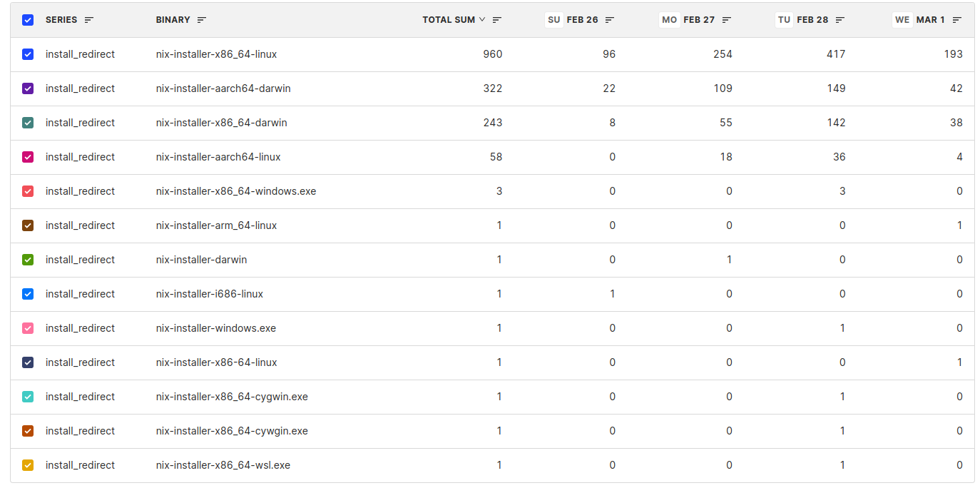Select the TU FEB 28 column header
The width and height of the screenshot is (980, 488).
tap(802, 20)
